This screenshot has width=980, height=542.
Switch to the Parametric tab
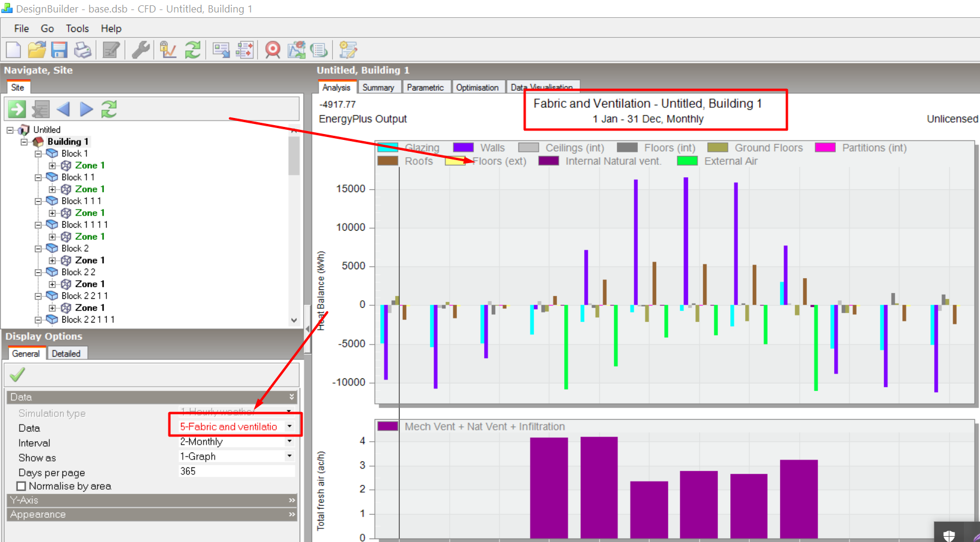click(x=425, y=87)
